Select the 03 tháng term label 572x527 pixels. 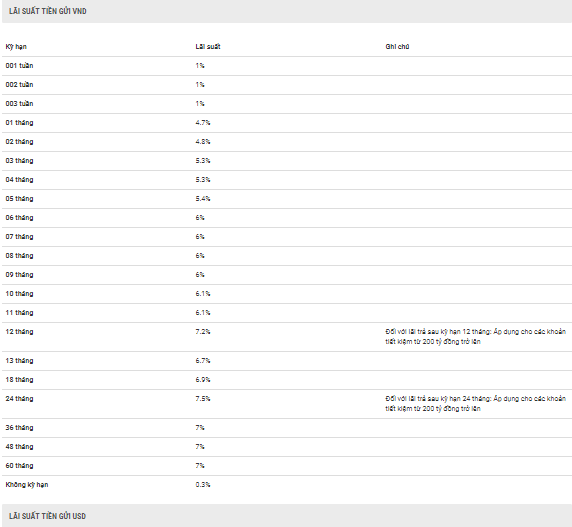click(x=19, y=161)
